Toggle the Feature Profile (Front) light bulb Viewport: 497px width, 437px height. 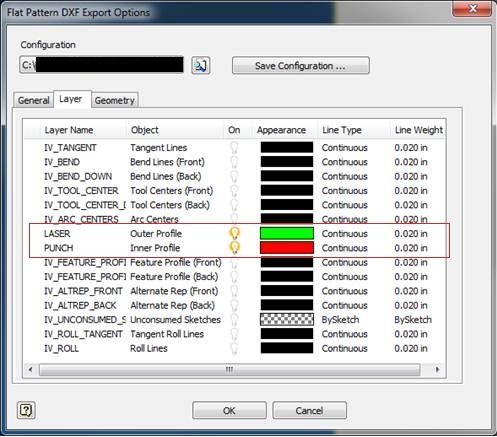point(234,262)
